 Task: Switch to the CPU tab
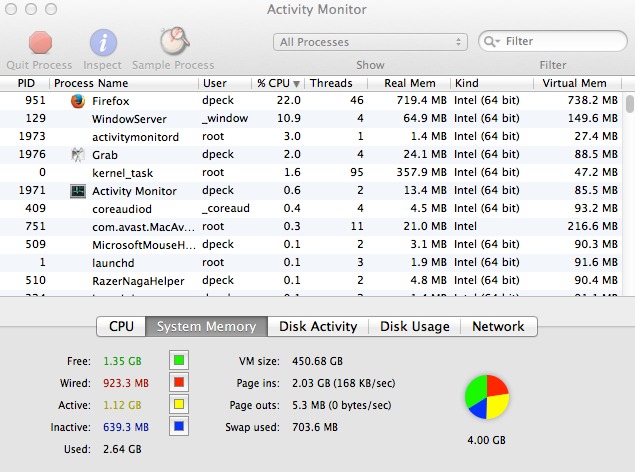(121, 326)
